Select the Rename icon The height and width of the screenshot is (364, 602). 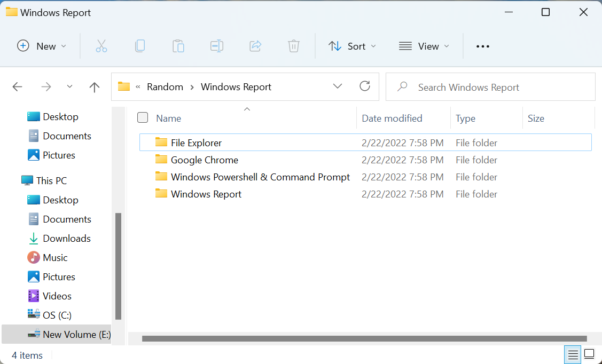217,46
